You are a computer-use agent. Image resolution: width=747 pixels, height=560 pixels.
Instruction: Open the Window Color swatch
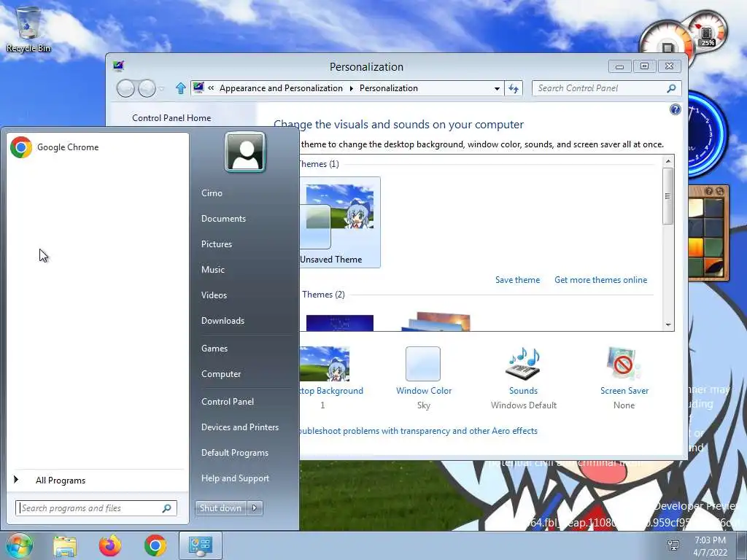point(423,364)
